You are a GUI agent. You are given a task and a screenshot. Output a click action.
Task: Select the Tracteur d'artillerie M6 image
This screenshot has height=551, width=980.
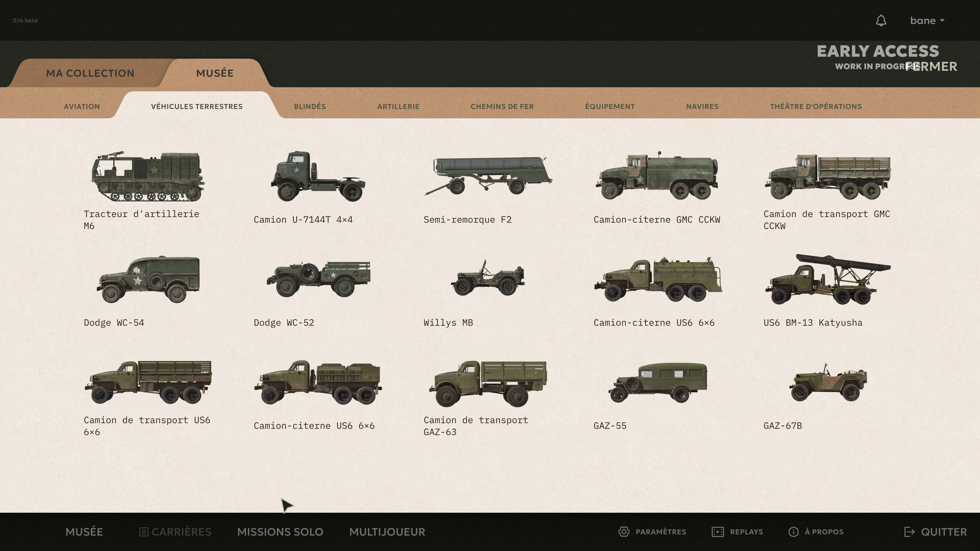148,176
